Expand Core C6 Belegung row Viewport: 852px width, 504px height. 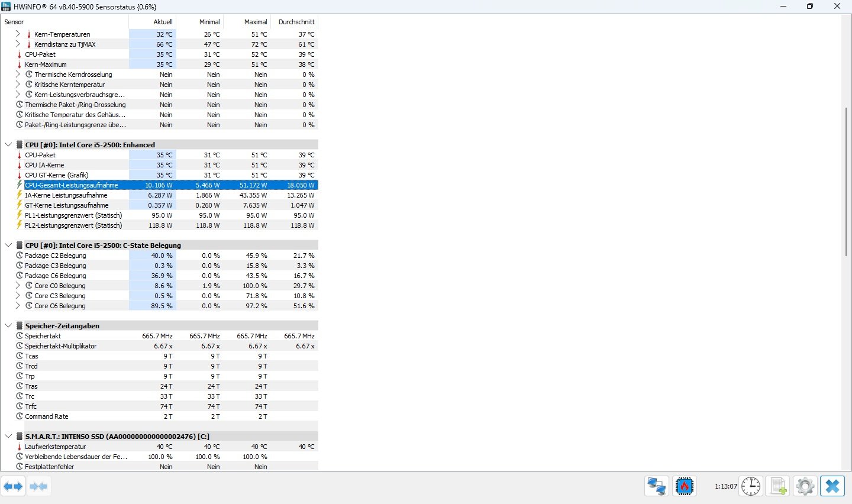click(x=18, y=306)
